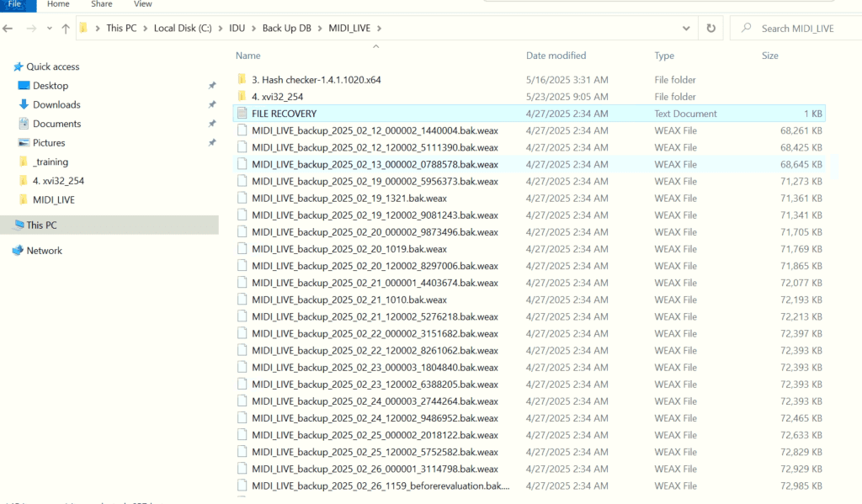Expand breadcrumb chevron after IDU

[254, 28]
